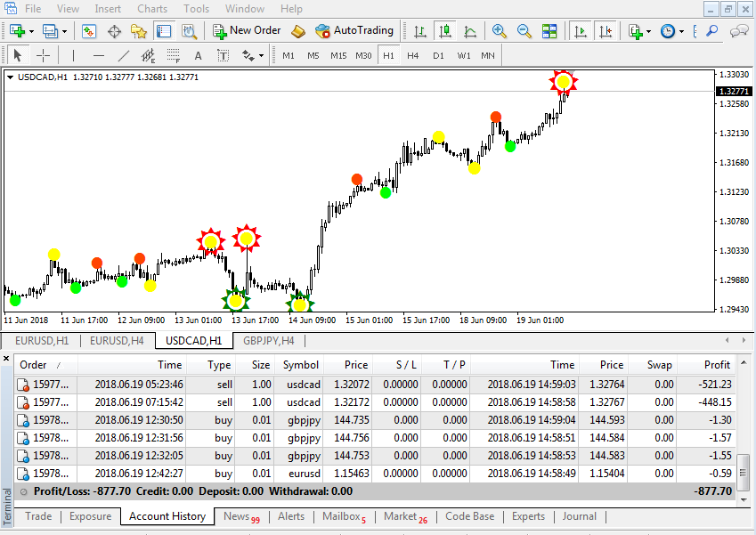This screenshot has height=535, width=756.
Task: Switch to the GBPJPY,H4 chart tab
Action: (x=269, y=341)
